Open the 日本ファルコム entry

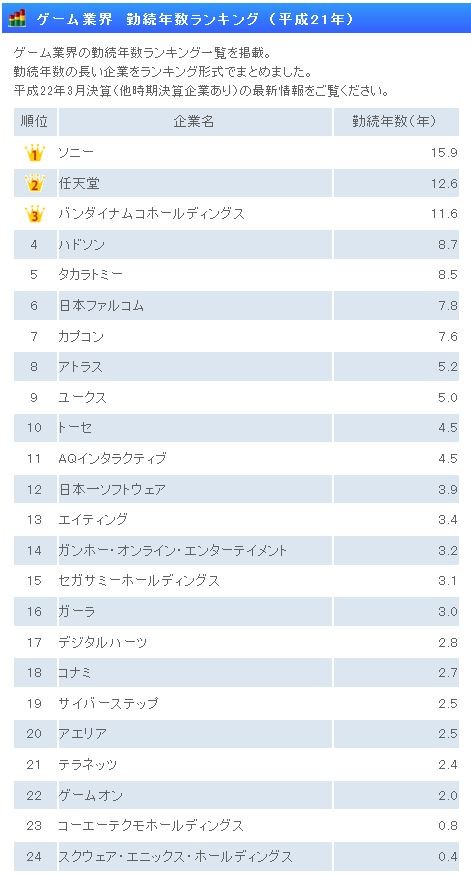(101, 305)
